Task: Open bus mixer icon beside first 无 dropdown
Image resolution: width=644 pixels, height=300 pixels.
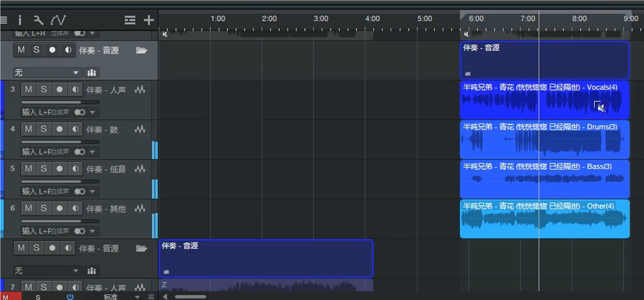Action: click(x=92, y=73)
